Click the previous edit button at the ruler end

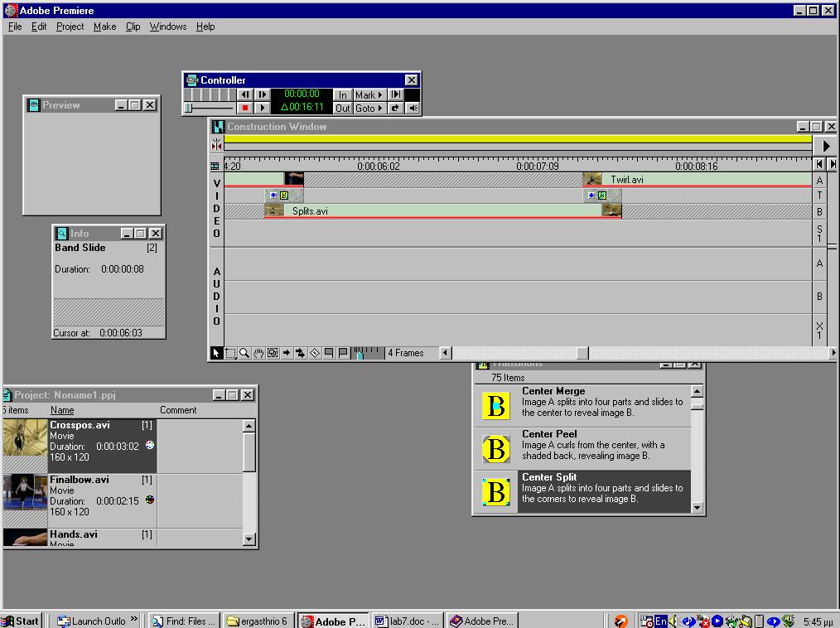click(x=818, y=164)
